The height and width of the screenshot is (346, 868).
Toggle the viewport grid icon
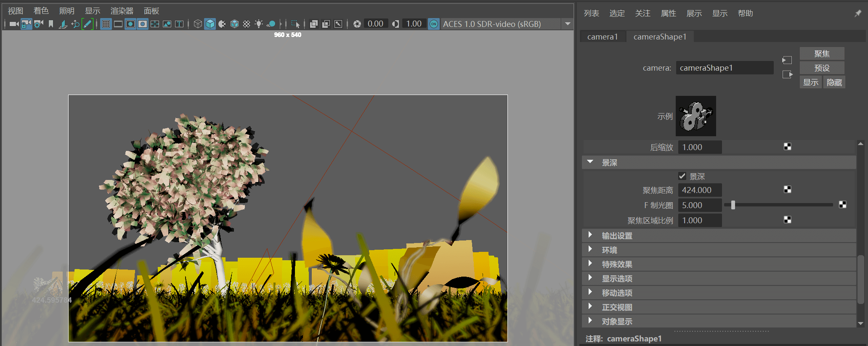click(x=106, y=24)
